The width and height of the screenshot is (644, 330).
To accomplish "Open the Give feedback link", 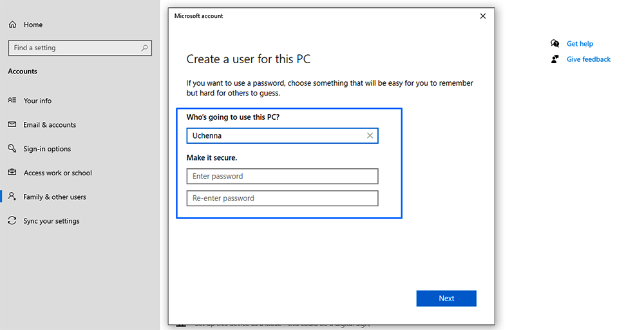I will pyautogui.click(x=588, y=59).
